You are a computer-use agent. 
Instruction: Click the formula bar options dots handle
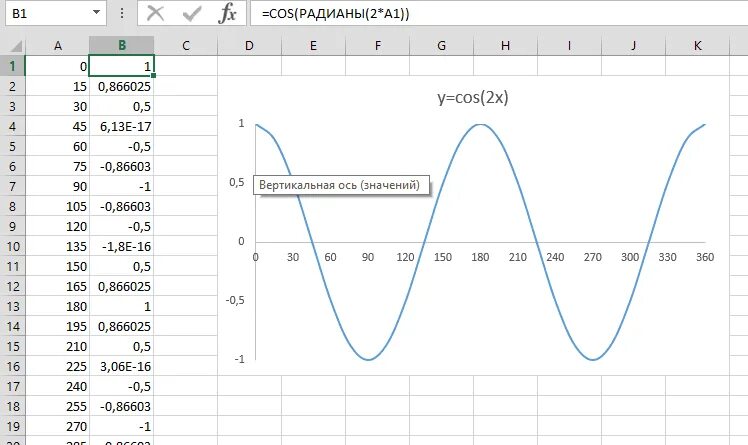tap(122, 13)
